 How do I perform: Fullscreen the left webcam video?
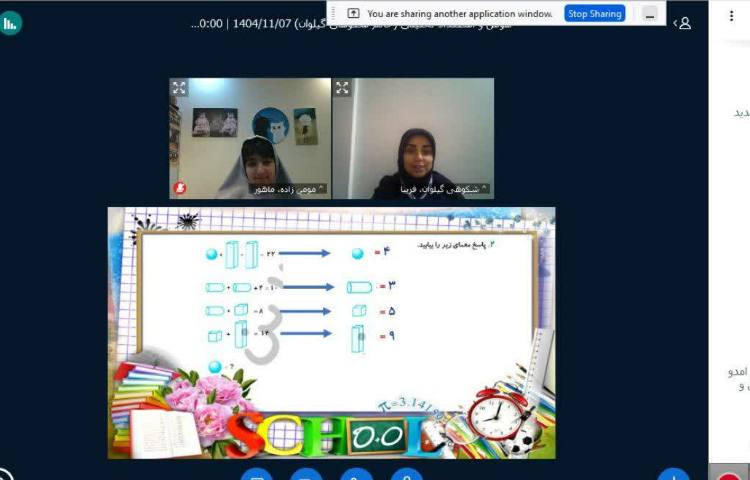[179, 88]
